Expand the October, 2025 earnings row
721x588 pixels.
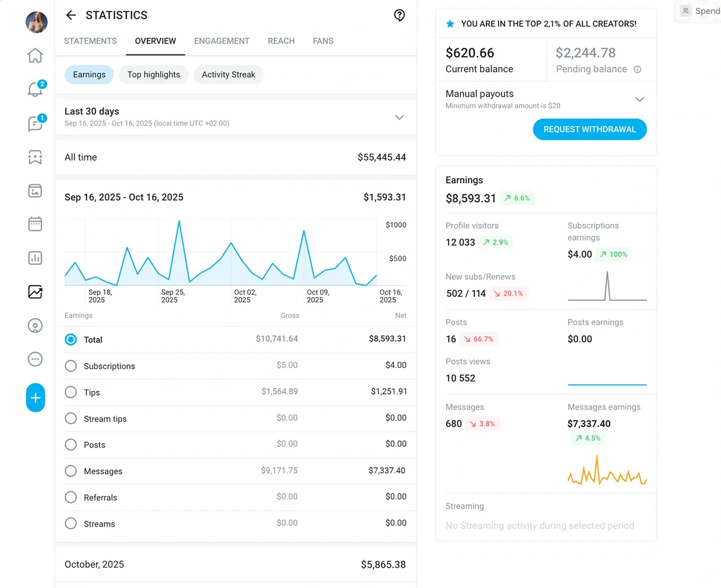[x=235, y=565]
